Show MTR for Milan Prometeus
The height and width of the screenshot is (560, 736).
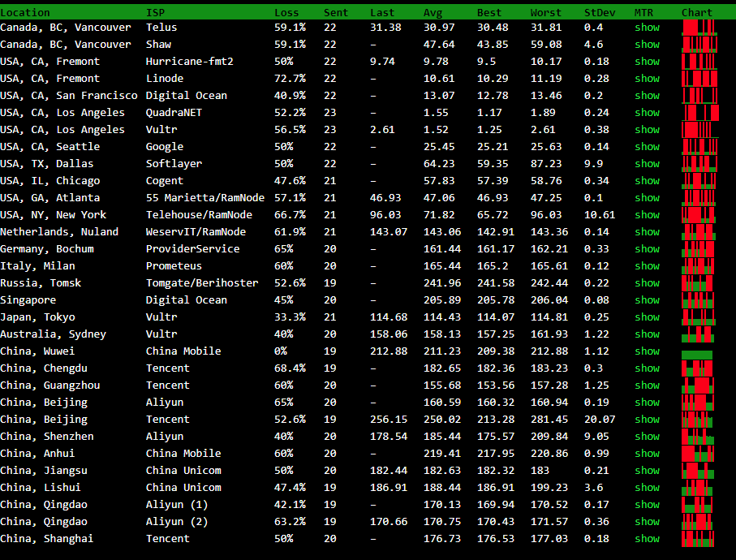click(647, 265)
